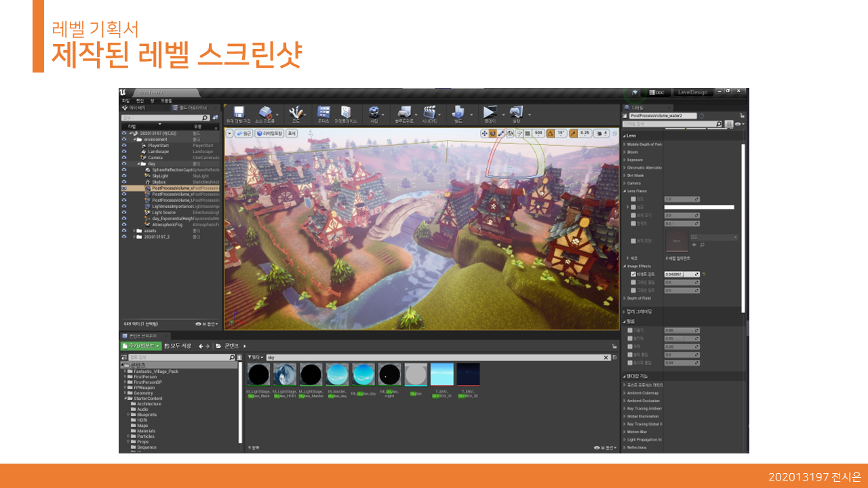This screenshot has height=488, width=868.
Task: Clear the sky search text
Action: click(x=606, y=357)
